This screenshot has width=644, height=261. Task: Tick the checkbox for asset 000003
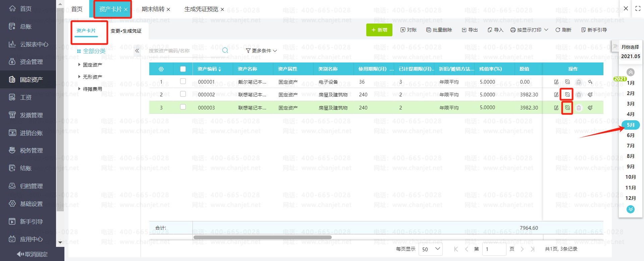(183, 107)
